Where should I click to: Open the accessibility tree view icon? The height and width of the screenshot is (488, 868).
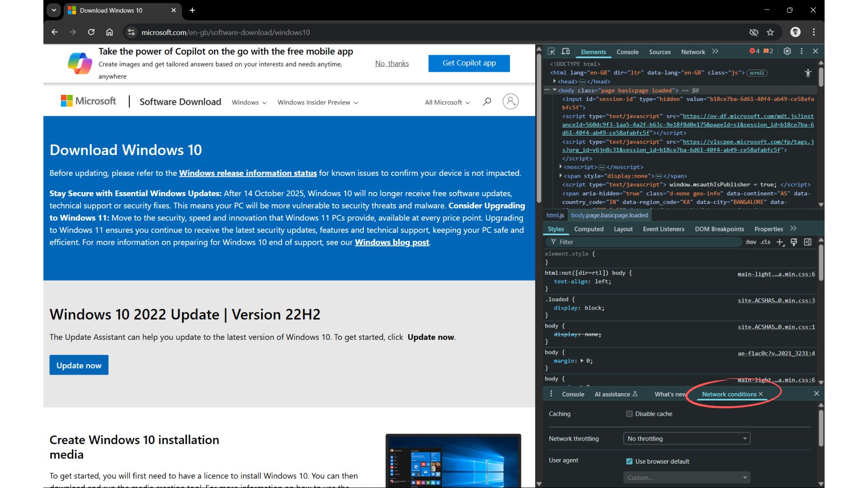(x=808, y=73)
